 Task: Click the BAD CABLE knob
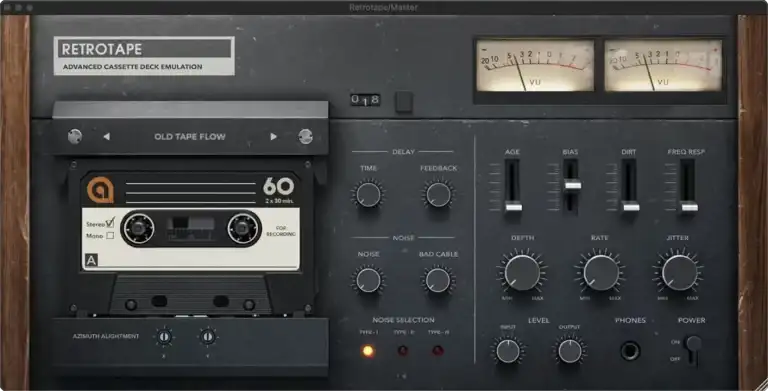438,280
